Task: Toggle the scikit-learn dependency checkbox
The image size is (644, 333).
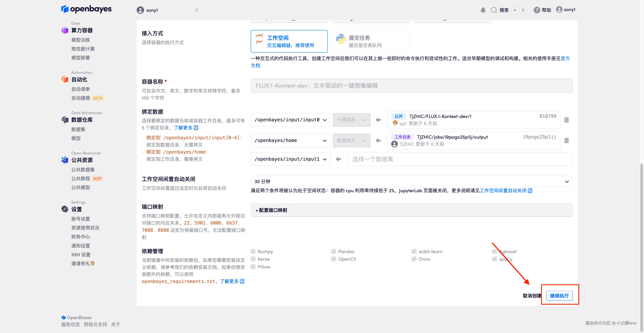Action: [x=414, y=251]
